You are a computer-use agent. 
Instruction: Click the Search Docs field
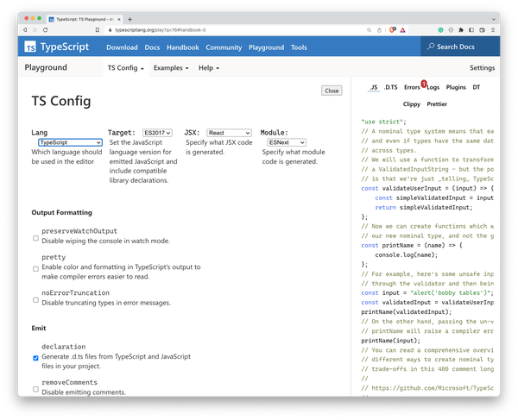(x=464, y=47)
